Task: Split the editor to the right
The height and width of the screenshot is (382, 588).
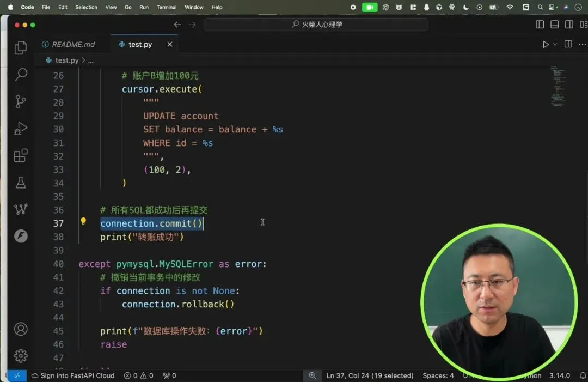Action: 568,44
